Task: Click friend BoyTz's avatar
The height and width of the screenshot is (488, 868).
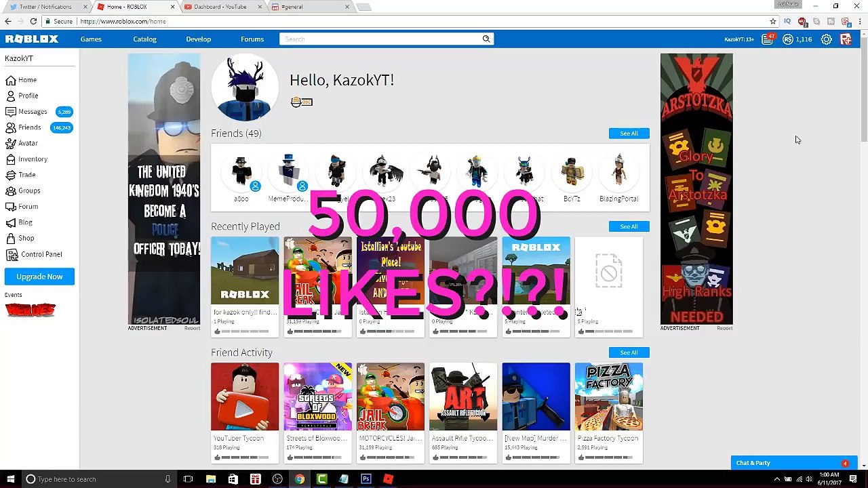Action: coord(572,171)
